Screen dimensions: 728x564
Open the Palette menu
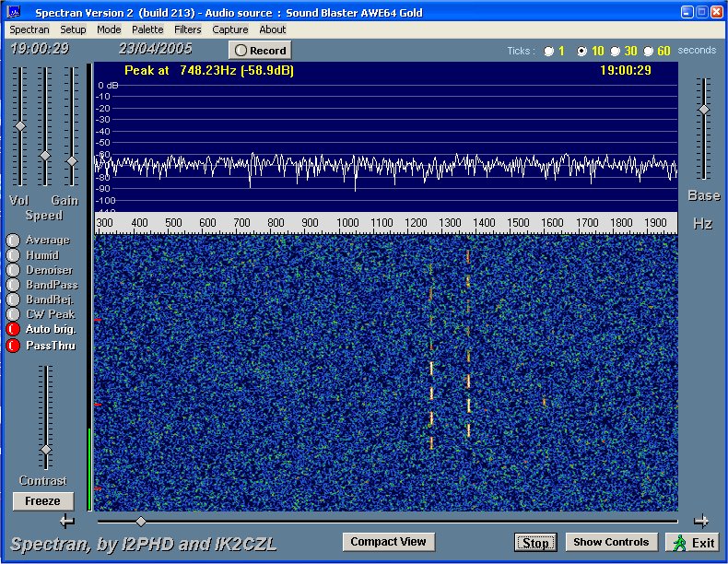point(147,29)
